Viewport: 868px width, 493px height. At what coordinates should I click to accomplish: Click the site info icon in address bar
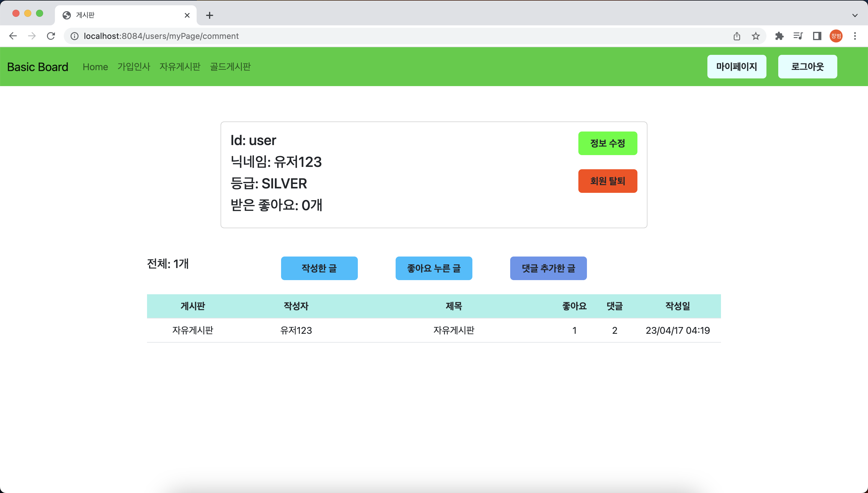point(75,36)
